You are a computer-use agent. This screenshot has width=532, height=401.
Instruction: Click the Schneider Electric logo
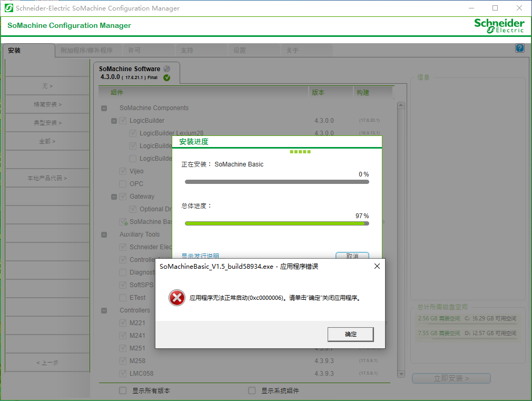pyautogui.click(x=499, y=25)
